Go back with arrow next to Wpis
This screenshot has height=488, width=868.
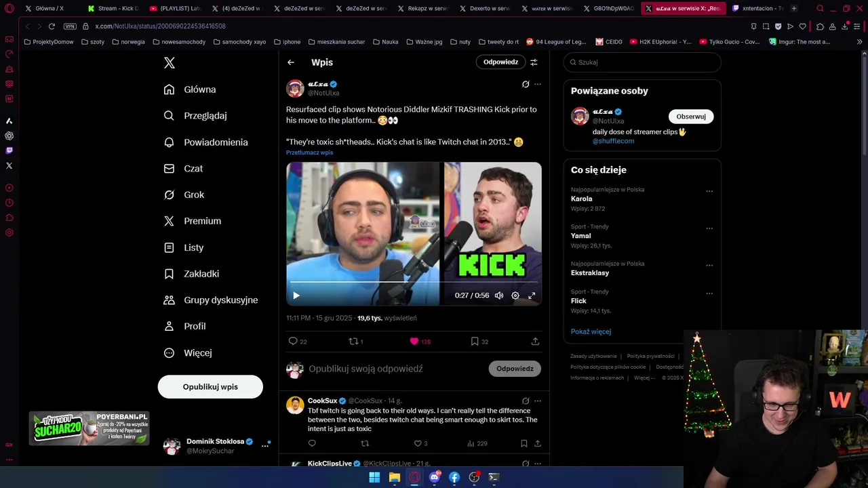291,62
